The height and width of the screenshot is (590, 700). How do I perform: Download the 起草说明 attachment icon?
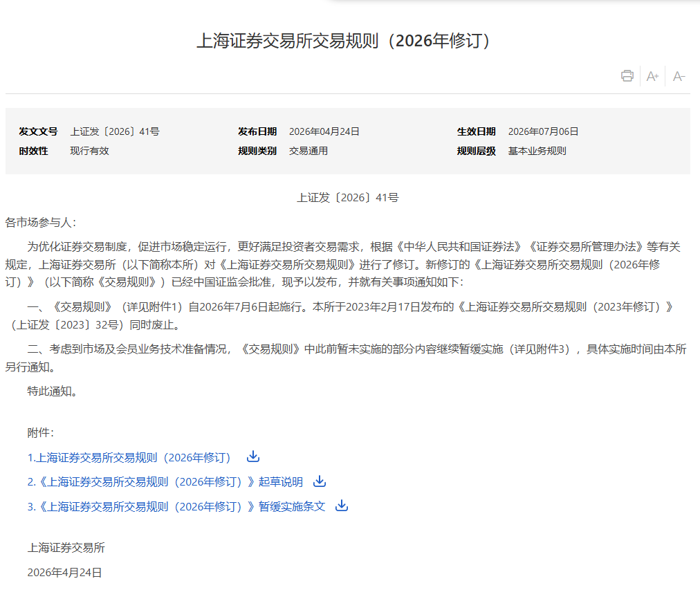[320, 481]
